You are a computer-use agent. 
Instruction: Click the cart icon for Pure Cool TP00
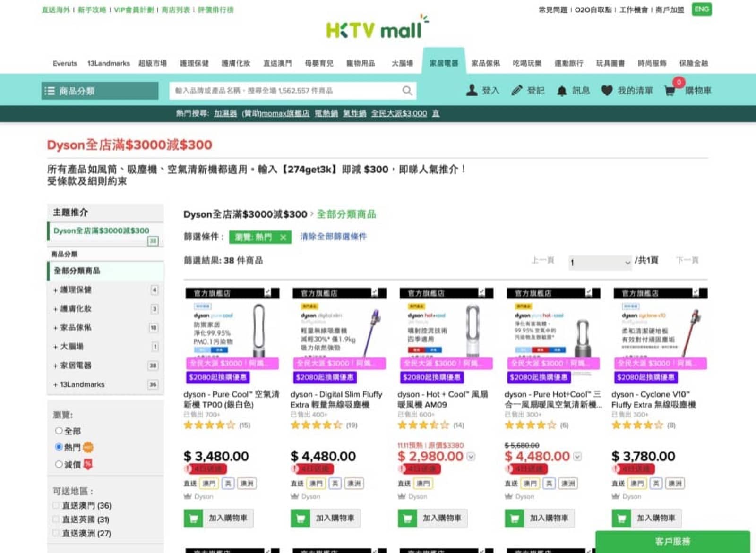click(193, 518)
